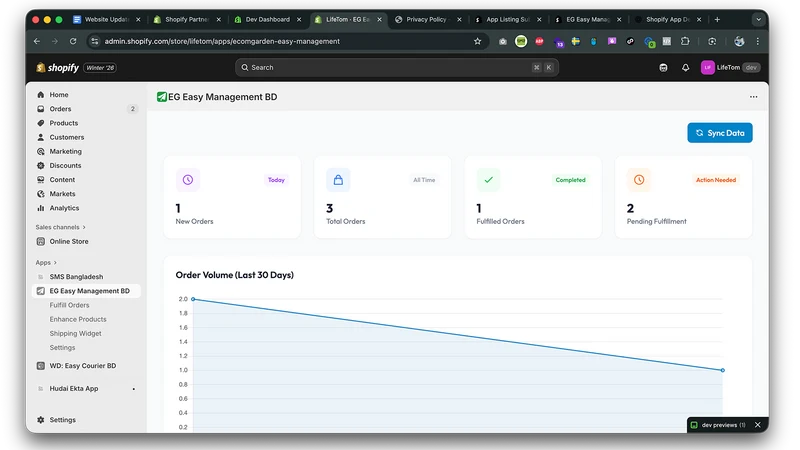
Task: Open Sidekick icon beside the bell
Action: [x=663, y=68]
